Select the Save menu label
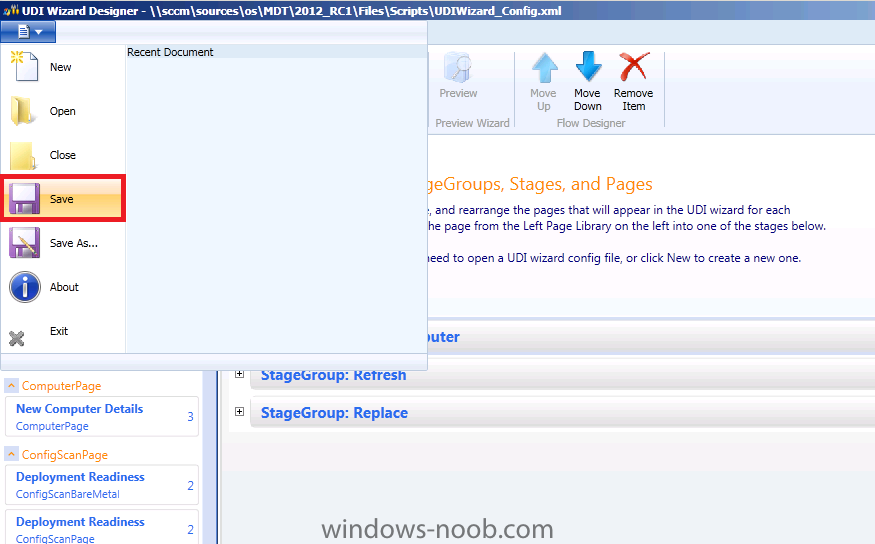 click(x=61, y=199)
